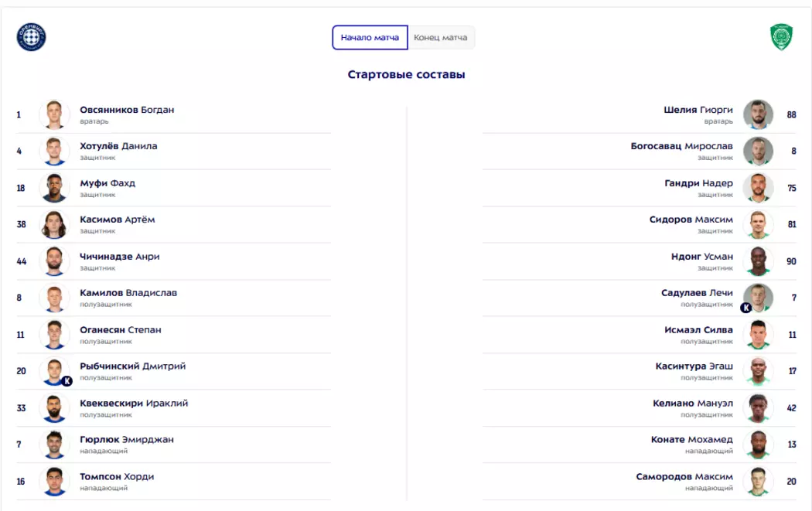Click Муфи Фахд's avatar
Viewport: 812px width, 511px height.
tap(54, 188)
